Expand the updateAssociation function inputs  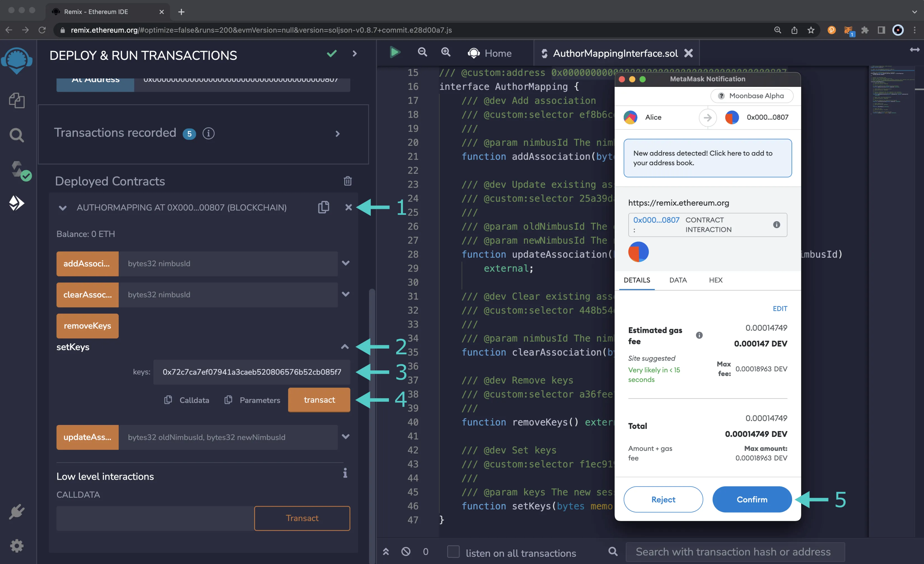[x=346, y=437]
